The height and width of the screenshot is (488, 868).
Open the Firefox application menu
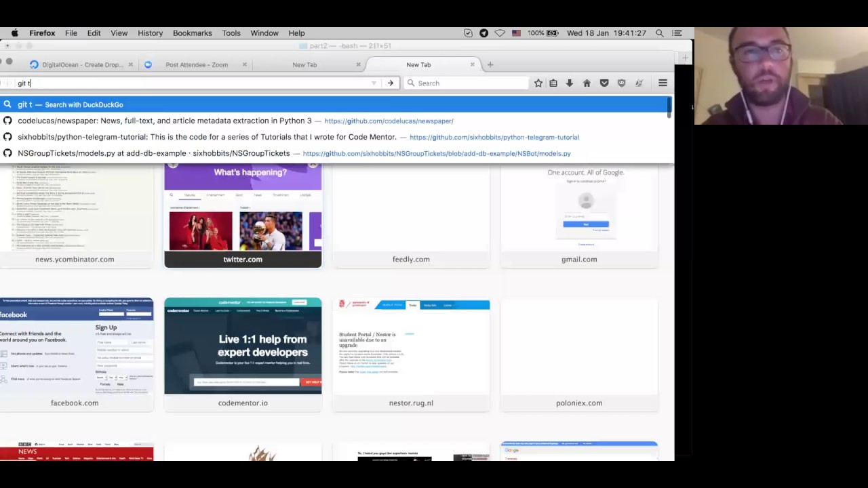tap(42, 33)
